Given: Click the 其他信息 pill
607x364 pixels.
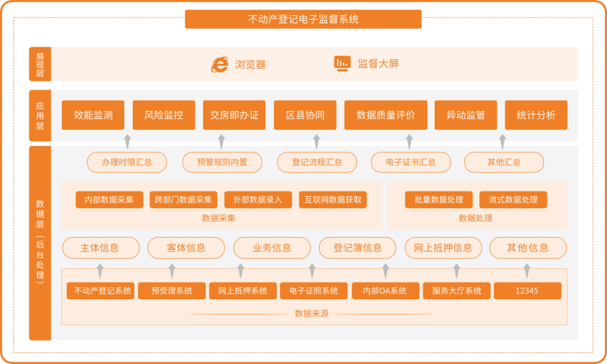Looking at the screenshot, I should coord(528,248).
